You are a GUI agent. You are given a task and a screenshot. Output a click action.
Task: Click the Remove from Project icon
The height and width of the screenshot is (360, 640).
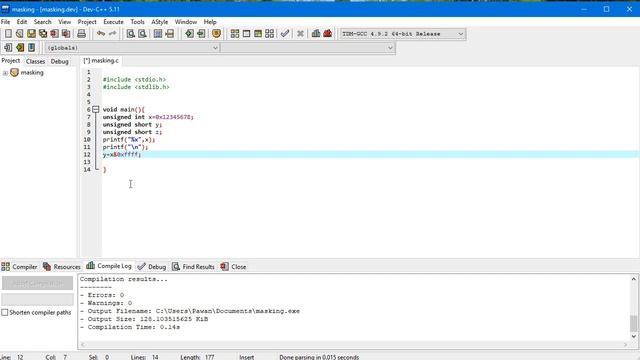coord(201,33)
